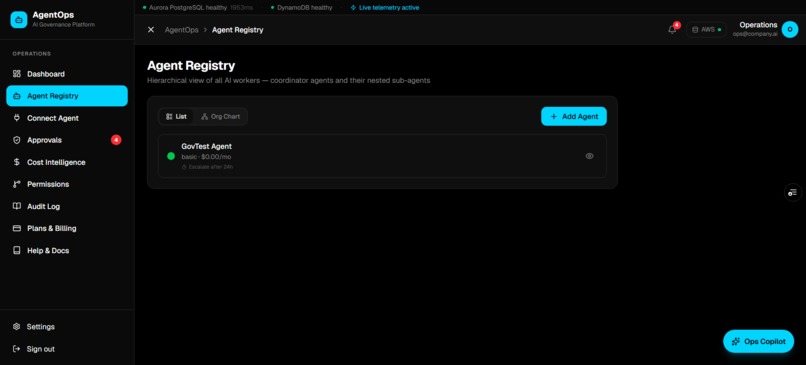This screenshot has width=806, height=365.
Task: Click Sign out
Action: [x=67, y=349]
